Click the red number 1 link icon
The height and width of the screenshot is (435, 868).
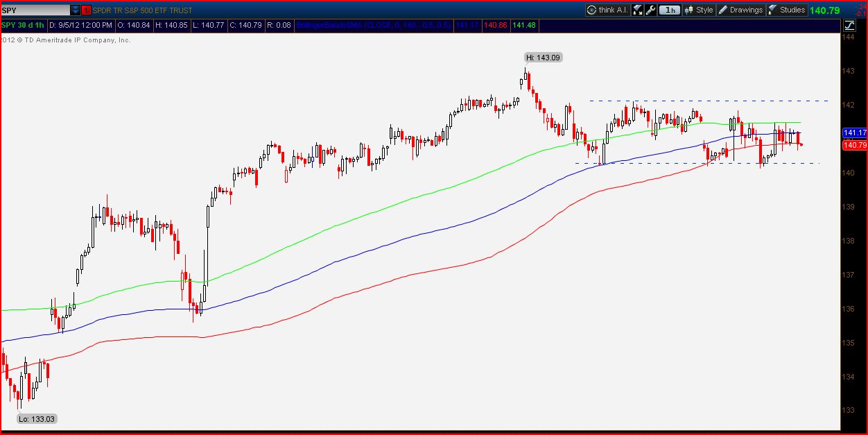coord(86,10)
